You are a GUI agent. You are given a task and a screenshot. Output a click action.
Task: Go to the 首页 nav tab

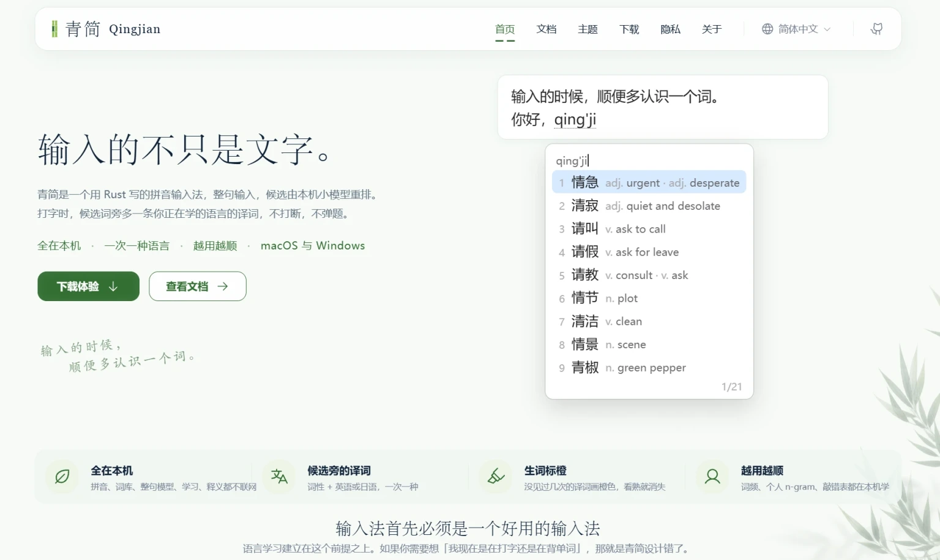pyautogui.click(x=505, y=29)
